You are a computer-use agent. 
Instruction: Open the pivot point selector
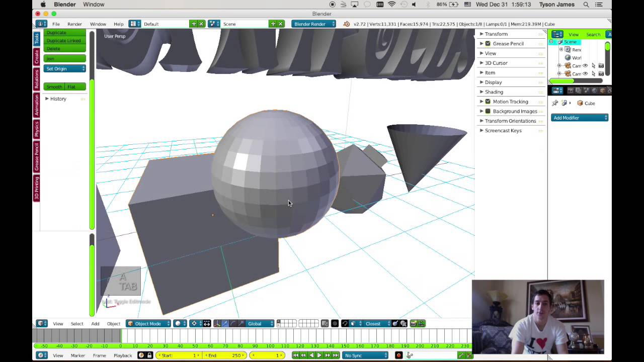point(196,324)
